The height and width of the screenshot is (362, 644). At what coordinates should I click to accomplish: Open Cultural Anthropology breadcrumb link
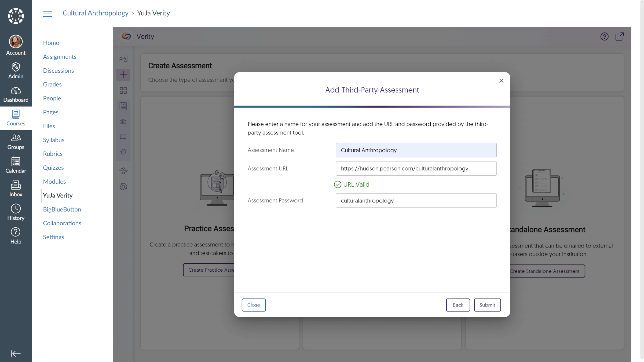point(96,13)
